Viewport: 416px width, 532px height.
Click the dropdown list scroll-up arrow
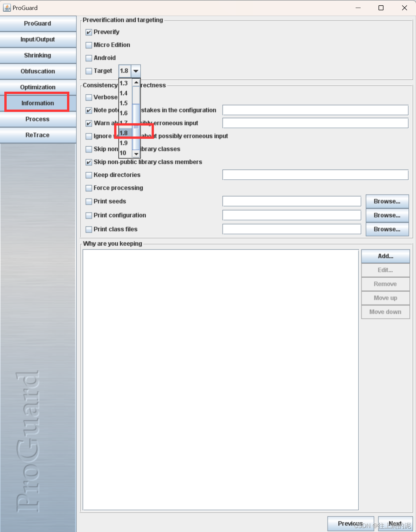click(x=136, y=82)
